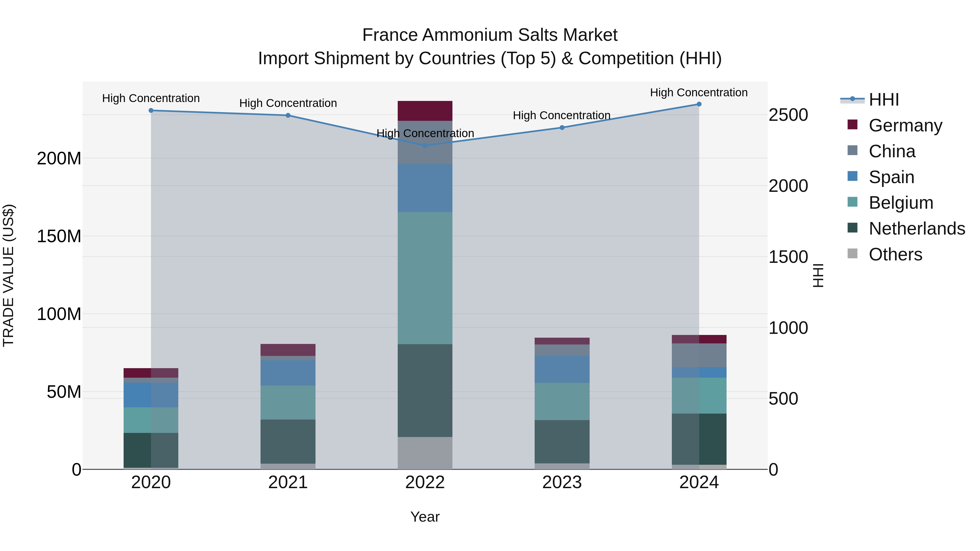This screenshot has height=551, width=980.
Task: Toggle the China legend entry
Action: 881,151
